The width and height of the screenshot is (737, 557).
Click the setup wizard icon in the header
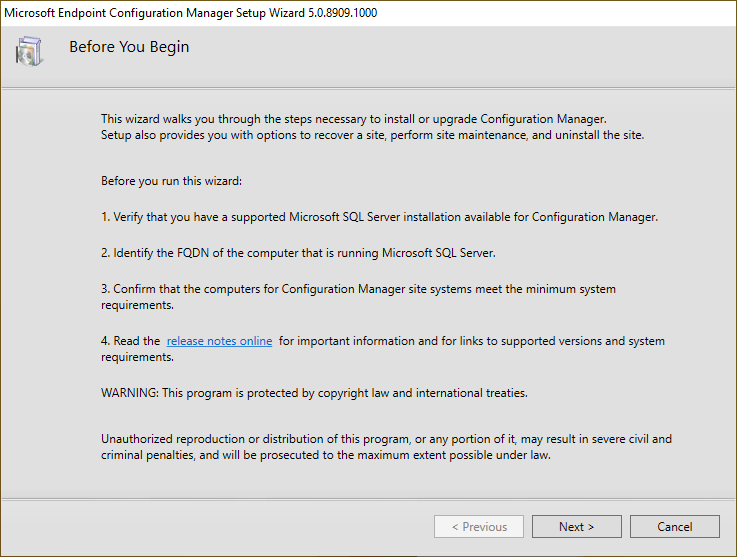click(x=30, y=52)
